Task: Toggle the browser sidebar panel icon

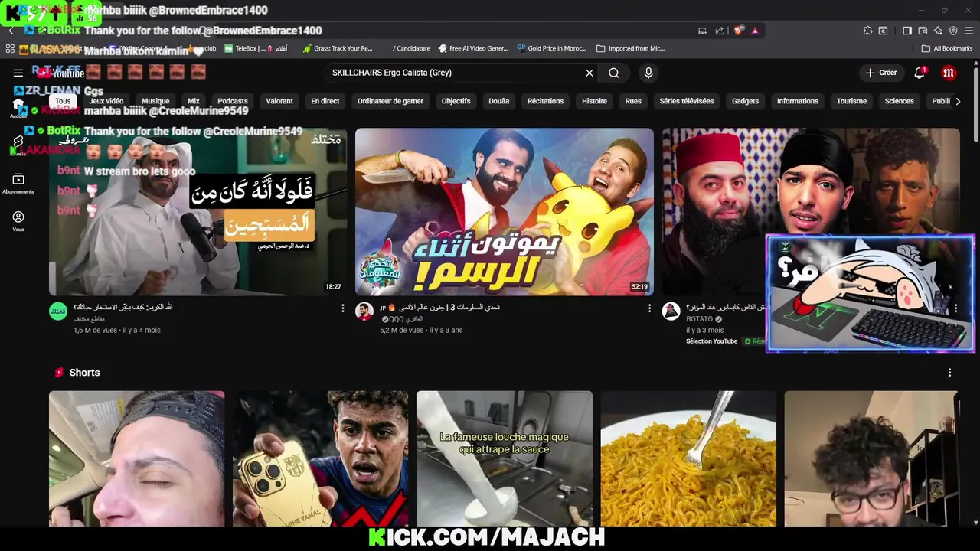Action: coord(907,31)
